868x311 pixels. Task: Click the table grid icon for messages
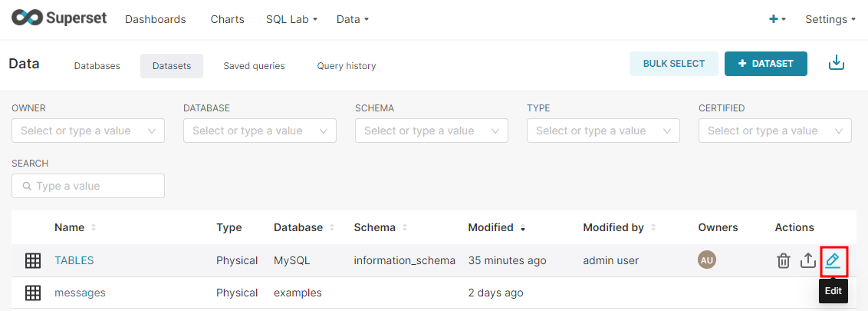pyautogui.click(x=33, y=293)
